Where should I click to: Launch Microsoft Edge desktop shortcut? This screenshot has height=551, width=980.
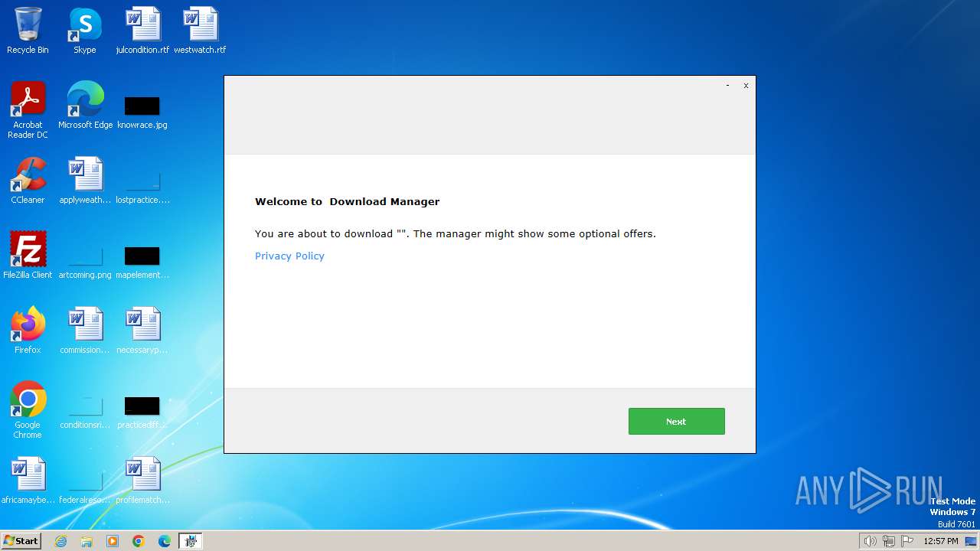(x=85, y=106)
